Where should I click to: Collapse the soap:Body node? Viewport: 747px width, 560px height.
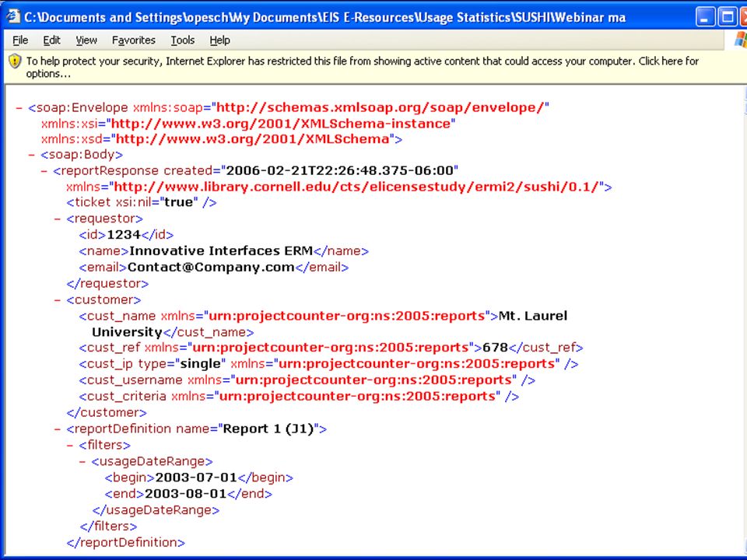[32, 156]
